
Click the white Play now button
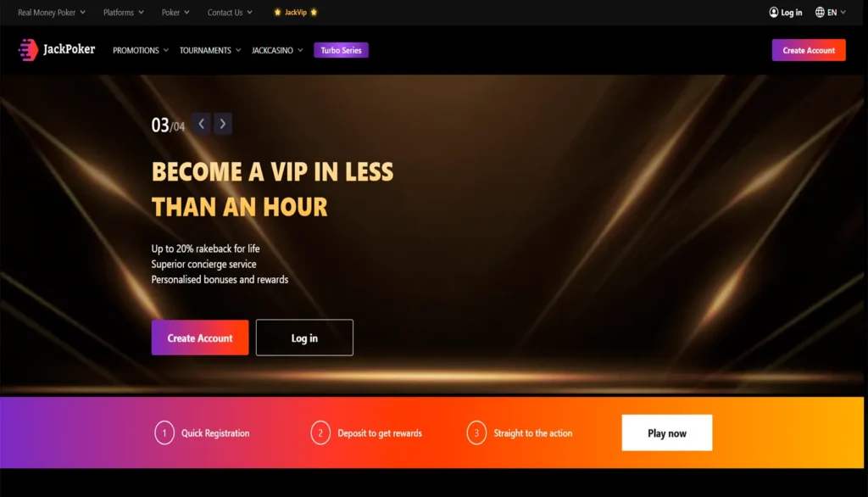667,433
